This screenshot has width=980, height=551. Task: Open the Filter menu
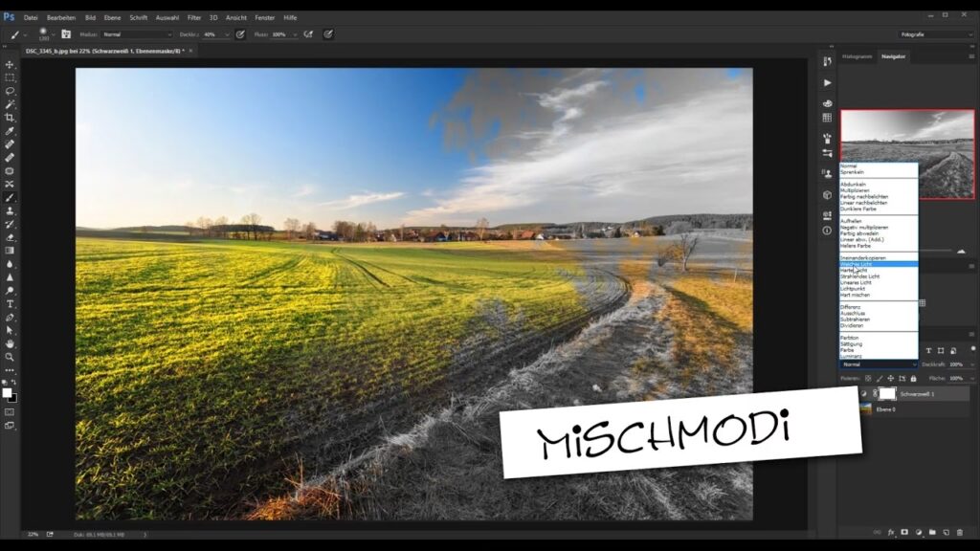point(194,17)
